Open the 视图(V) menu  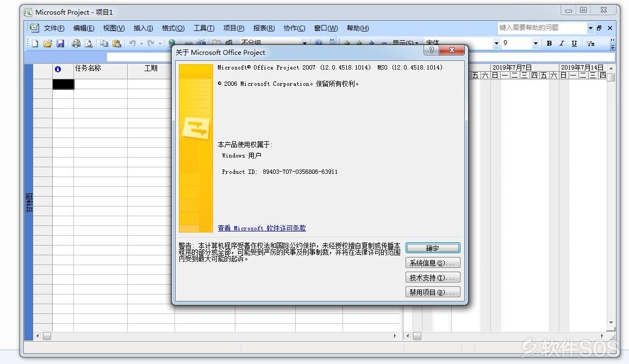[x=114, y=28]
